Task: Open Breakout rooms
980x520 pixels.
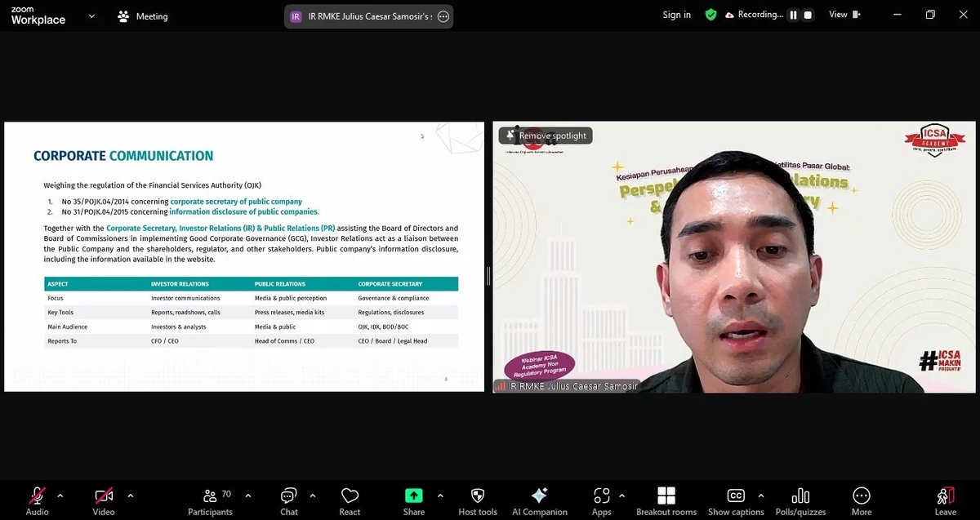Action: click(x=666, y=500)
